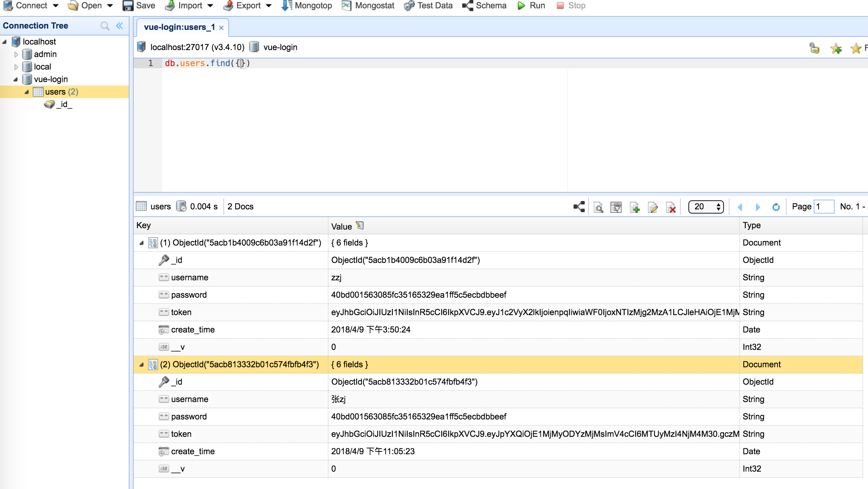The image size is (868, 489).
Task: Collapse the highlighted document (2) row
Action: coord(141,364)
